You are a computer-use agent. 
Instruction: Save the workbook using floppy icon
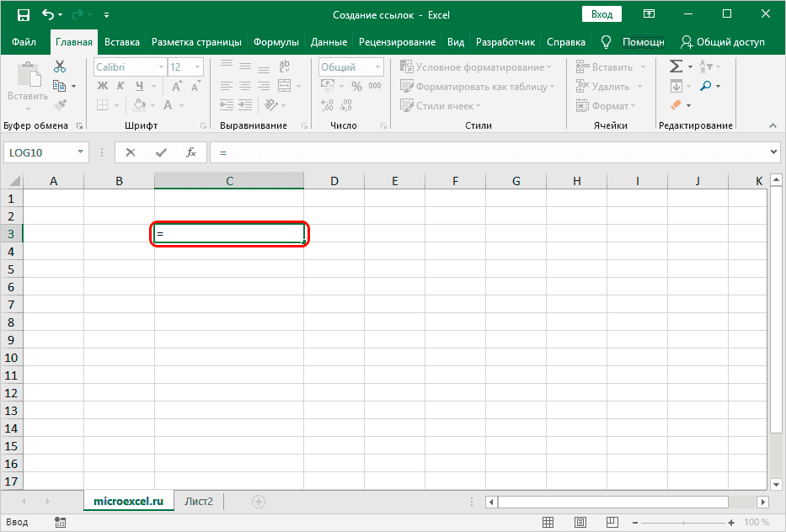(23, 15)
